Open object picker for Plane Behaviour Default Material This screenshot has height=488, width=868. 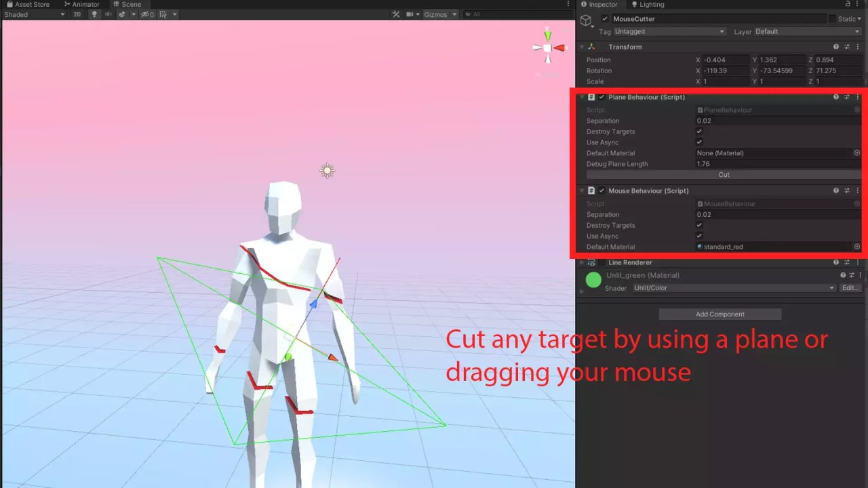click(856, 153)
